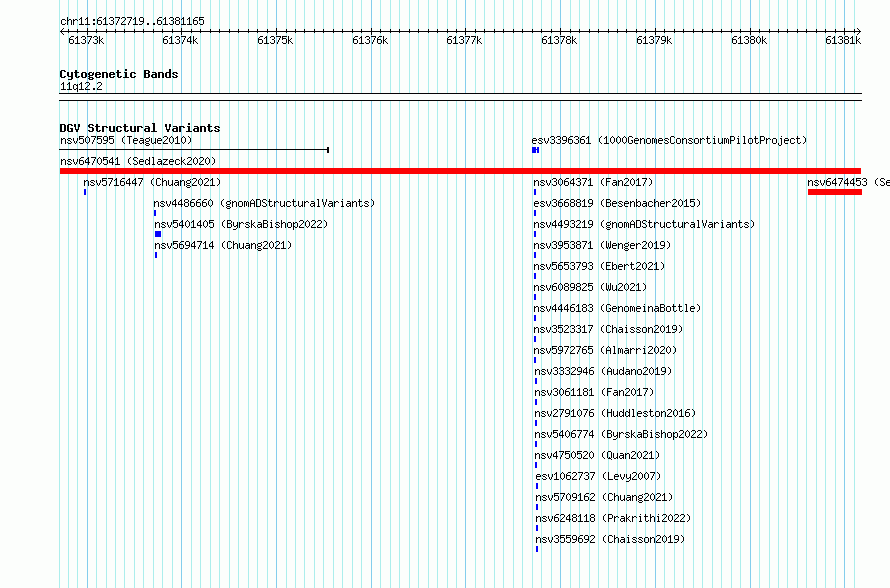The width and height of the screenshot is (890, 588).
Task: Open nsv4493219 (gnomADStructuralVariants) label
Action: (x=644, y=224)
